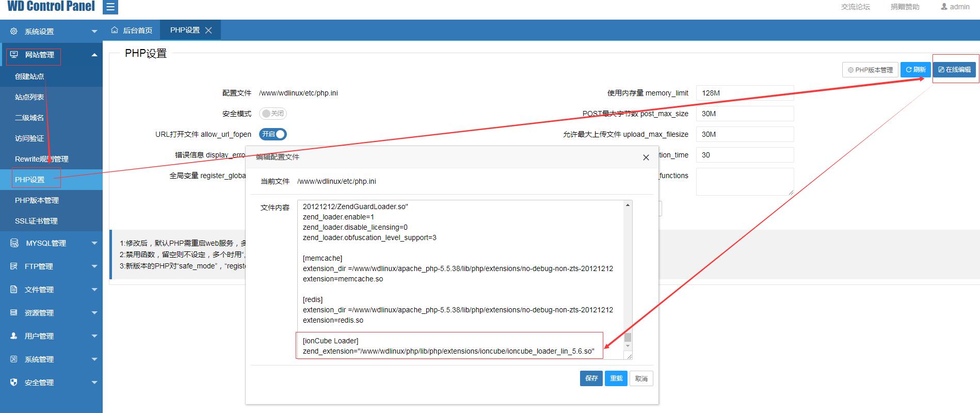Click the hamburger menu icon beside the logo
980x413 pixels.
point(110,8)
